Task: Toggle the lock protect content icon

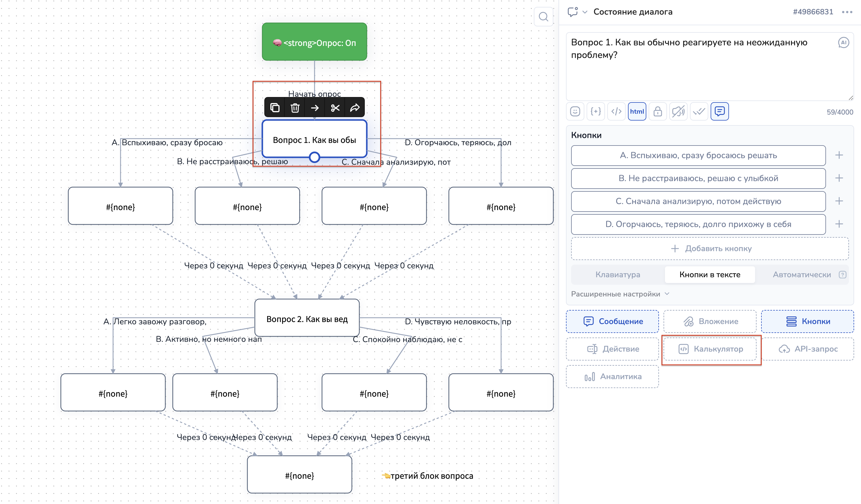Action: click(658, 111)
